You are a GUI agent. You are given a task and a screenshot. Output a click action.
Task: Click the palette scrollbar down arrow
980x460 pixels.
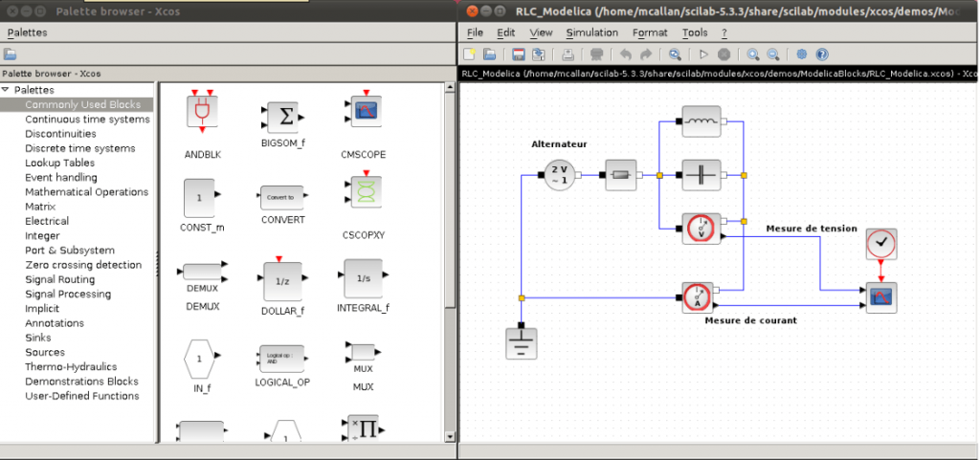[x=450, y=436]
